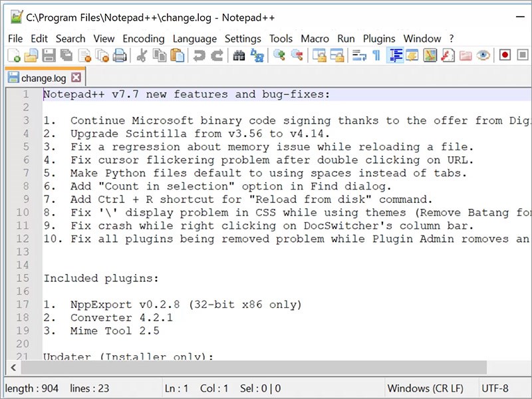Open the Window menu

point(422,39)
